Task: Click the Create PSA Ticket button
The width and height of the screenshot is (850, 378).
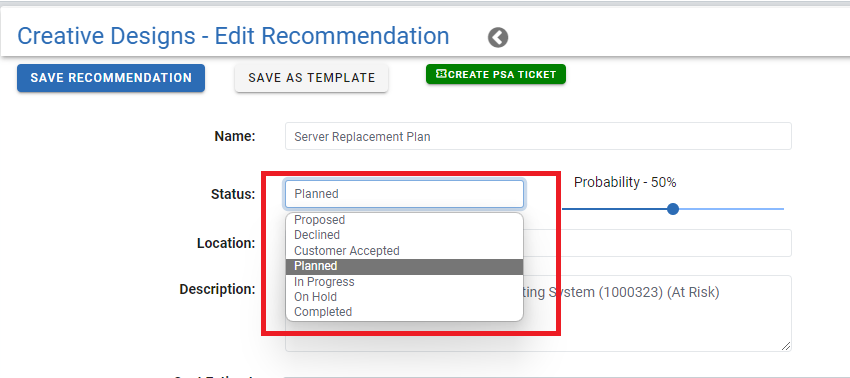Action: [496, 74]
